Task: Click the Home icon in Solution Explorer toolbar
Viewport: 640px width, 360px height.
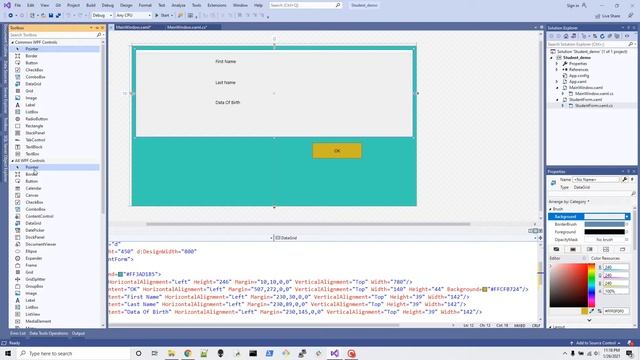Action: point(566,36)
